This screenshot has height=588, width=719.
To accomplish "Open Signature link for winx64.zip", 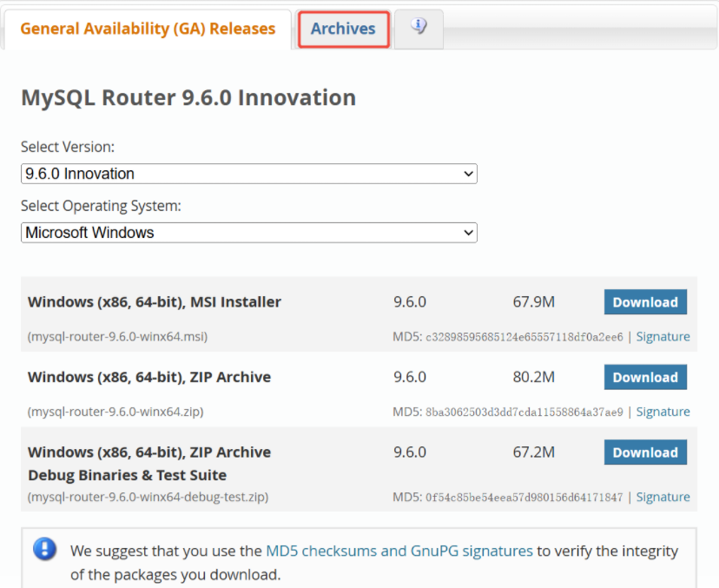I will (663, 412).
